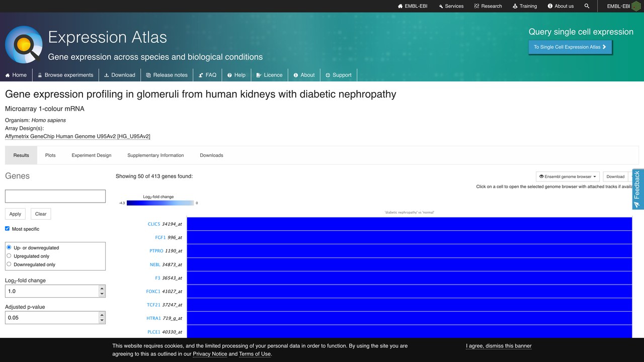Dismiss the cookie banner
Viewport: 644px width, 362px height.
click(x=499, y=346)
